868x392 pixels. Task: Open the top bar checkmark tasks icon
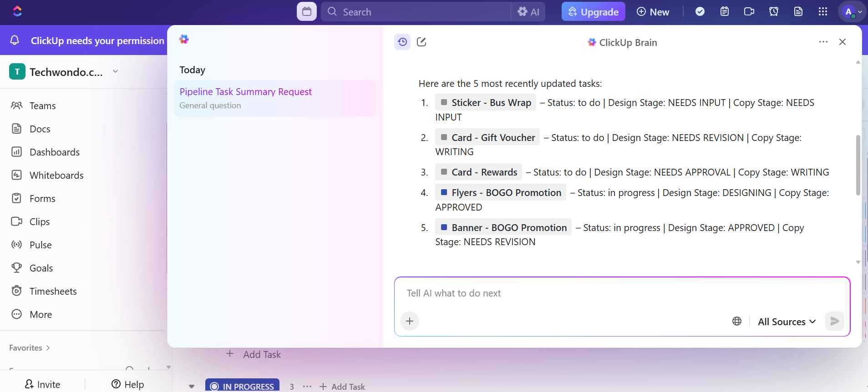(x=700, y=12)
